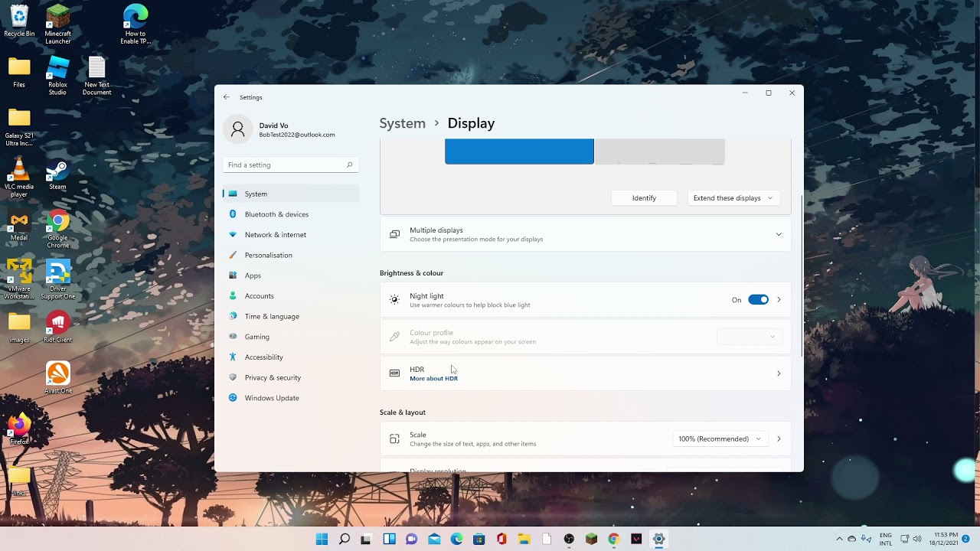The height and width of the screenshot is (551, 980).
Task: Select the Firefox desktop shortcut
Action: pos(19,429)
